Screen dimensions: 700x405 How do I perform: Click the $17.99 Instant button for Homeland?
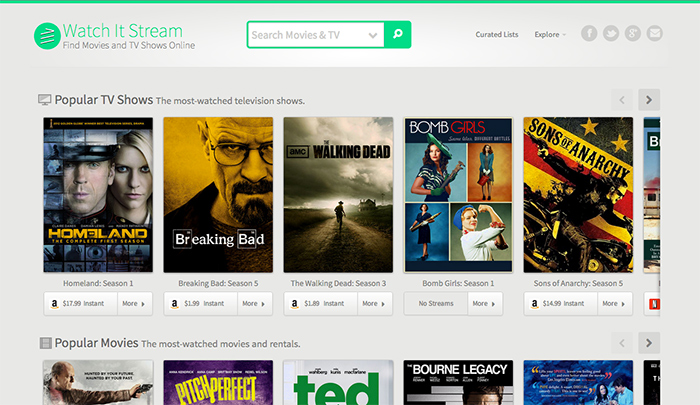(81, 304)
